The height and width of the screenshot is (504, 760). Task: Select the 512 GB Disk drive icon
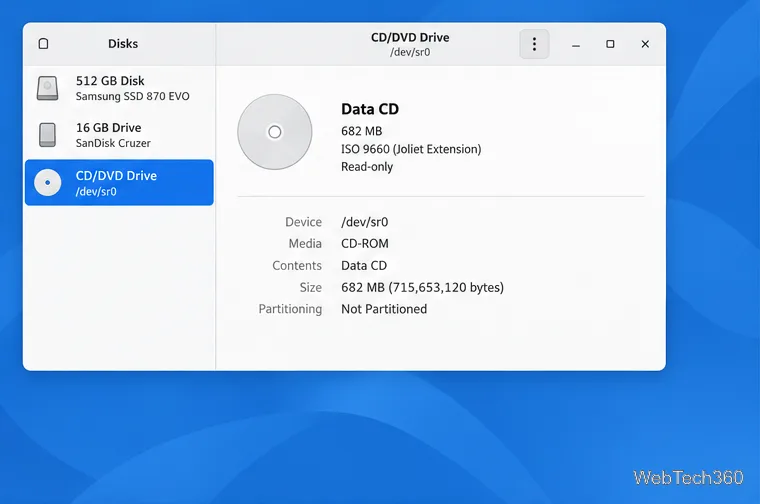pos(48,88)
